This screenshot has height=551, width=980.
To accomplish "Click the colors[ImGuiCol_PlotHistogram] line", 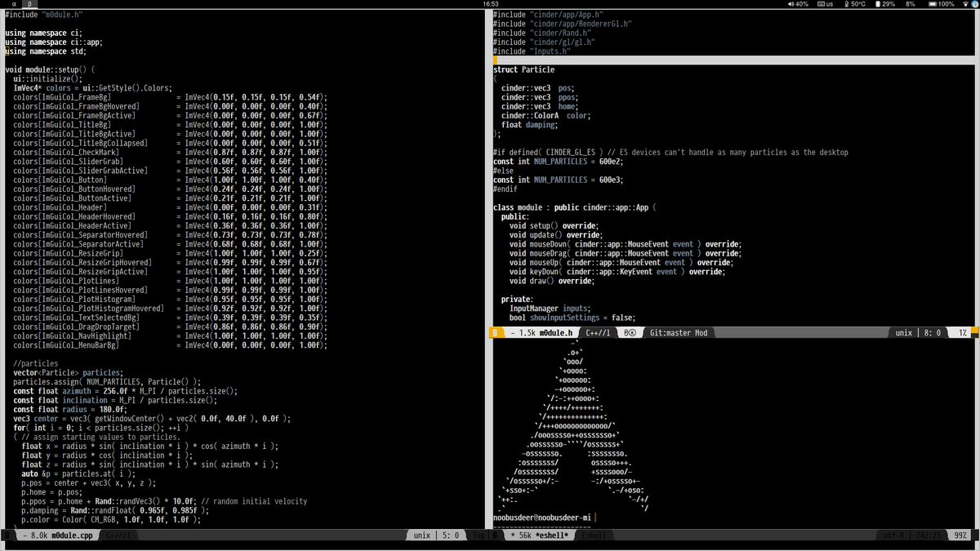I will [170, 299].
